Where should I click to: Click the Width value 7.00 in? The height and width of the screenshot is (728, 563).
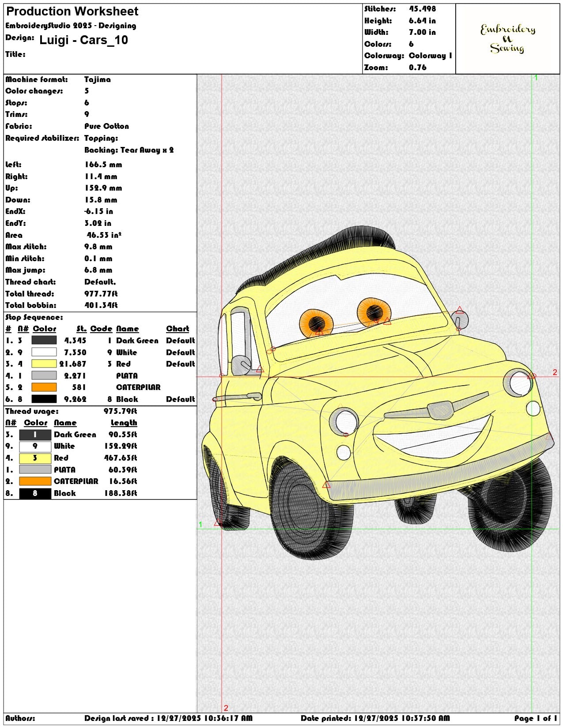tap(422, 32)
